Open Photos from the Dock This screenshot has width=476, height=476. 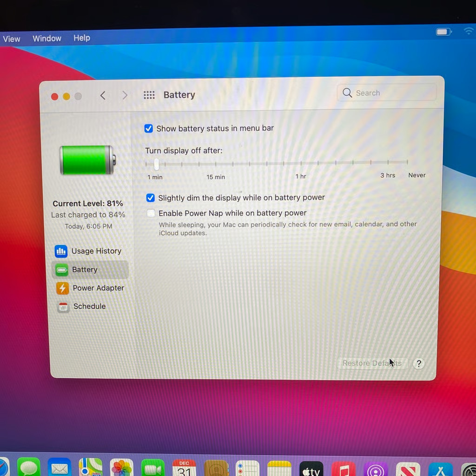121,467
